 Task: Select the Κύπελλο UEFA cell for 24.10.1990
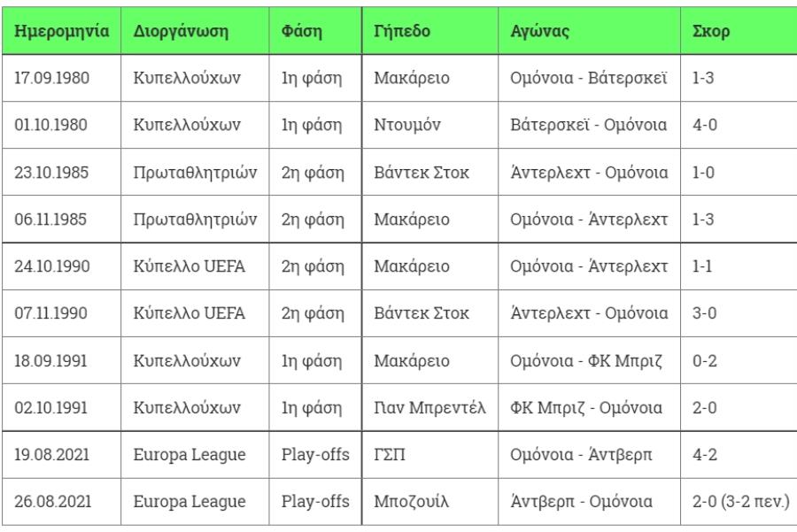195,266
